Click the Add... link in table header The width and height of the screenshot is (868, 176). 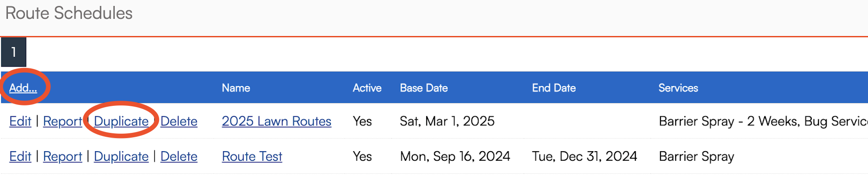(x=23, y=88)
